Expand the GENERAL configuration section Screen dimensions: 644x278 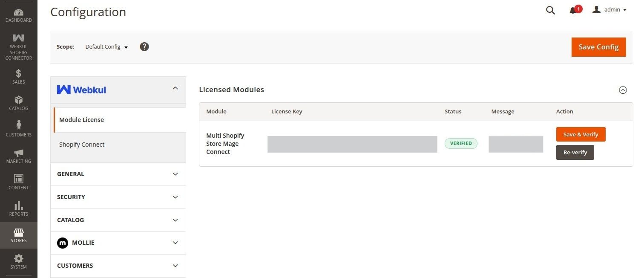coord(118,174)
